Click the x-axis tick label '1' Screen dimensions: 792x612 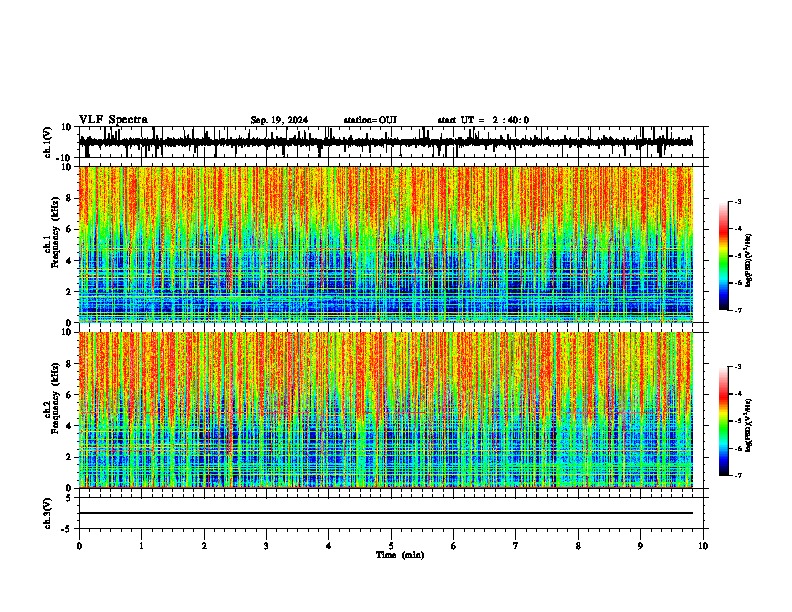tap(141, 545)
